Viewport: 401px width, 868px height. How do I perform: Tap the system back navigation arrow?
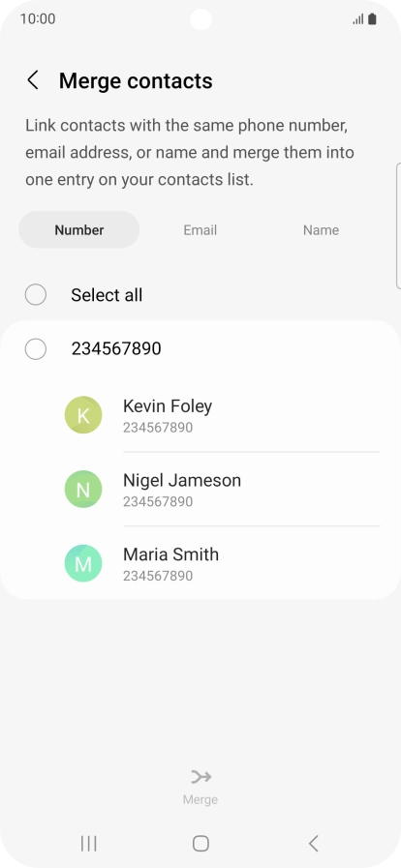(313, 844)
